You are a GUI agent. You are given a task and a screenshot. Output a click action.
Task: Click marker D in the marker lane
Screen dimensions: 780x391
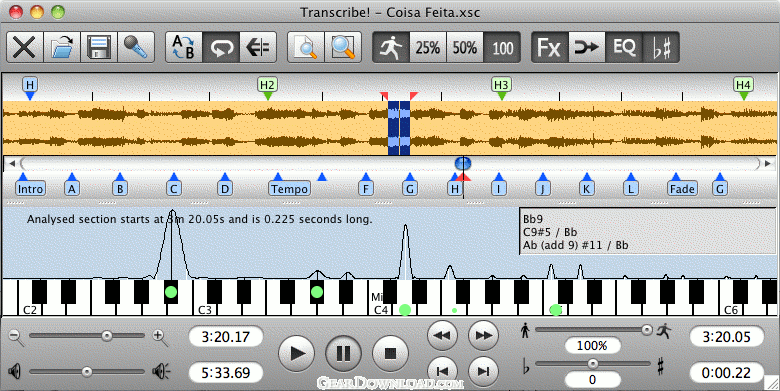click(225, 189)
